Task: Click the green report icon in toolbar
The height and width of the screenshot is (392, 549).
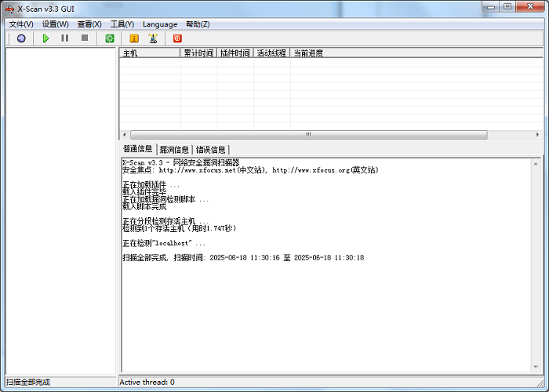Action: [x=111, y=38]
